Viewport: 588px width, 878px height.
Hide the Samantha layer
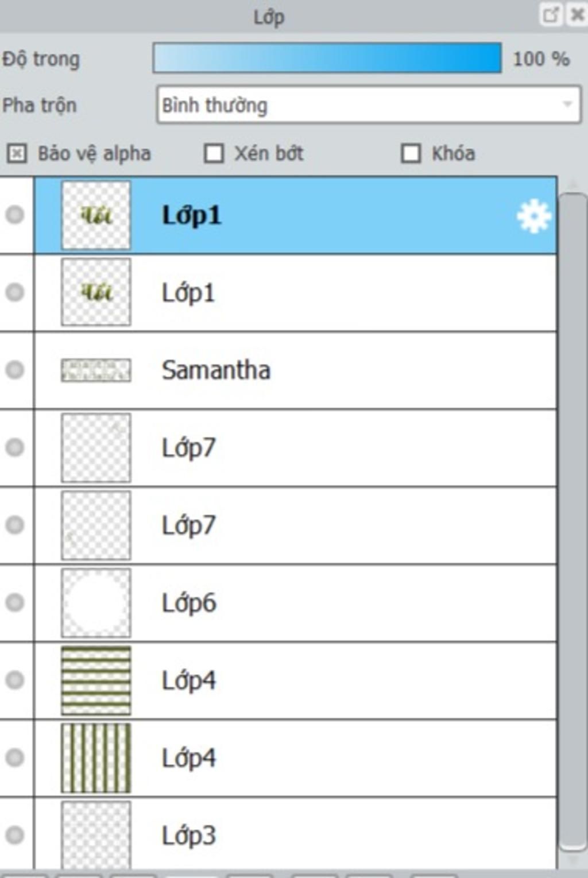pos(15,370)
